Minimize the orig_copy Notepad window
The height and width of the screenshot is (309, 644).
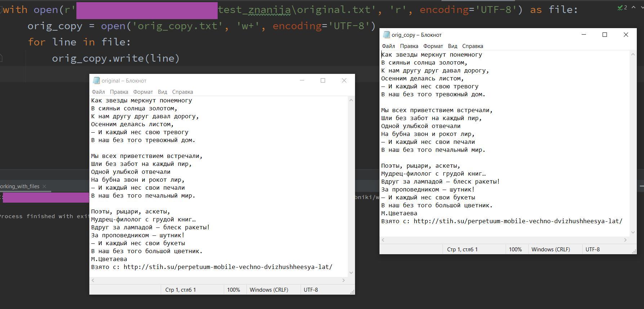[584, 35]
